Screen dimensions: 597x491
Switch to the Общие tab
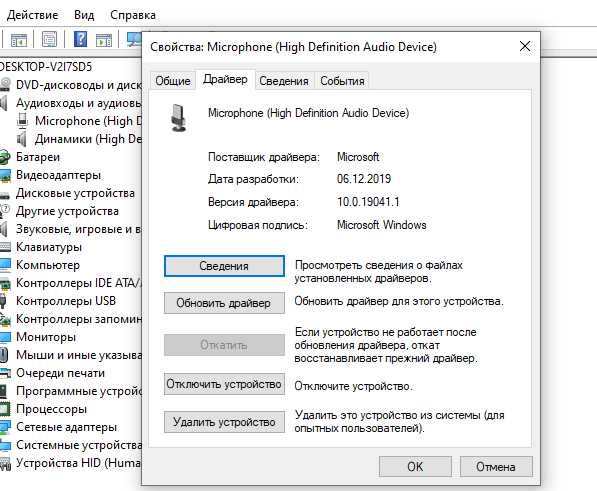[173, 81]
